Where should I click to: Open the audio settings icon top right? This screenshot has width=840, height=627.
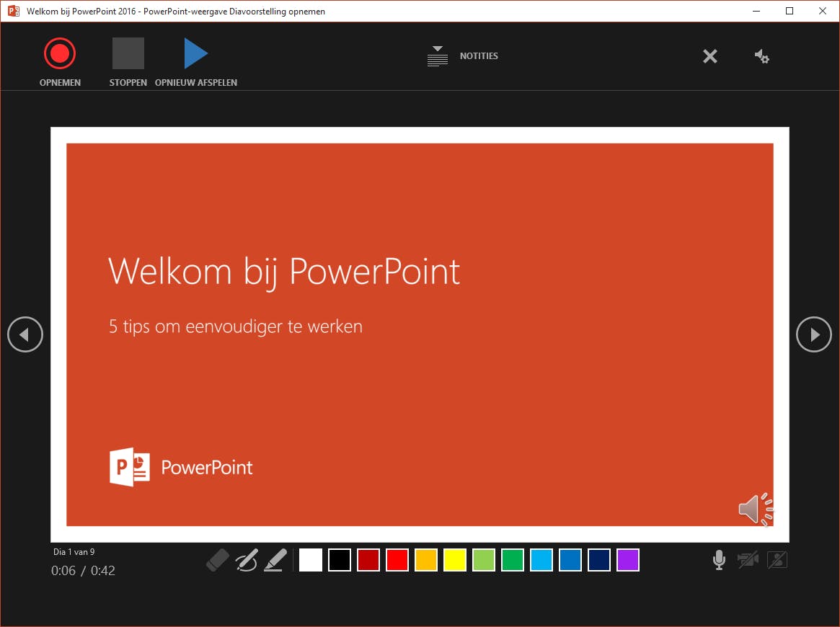click(762, 56)
